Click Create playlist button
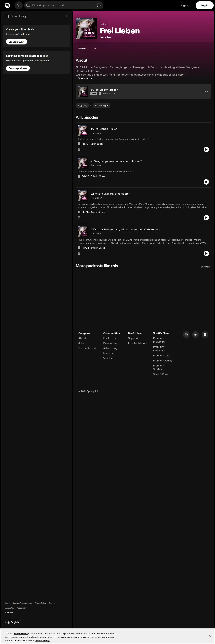Viewport: 215px width, 644px height. coord(17,42)
